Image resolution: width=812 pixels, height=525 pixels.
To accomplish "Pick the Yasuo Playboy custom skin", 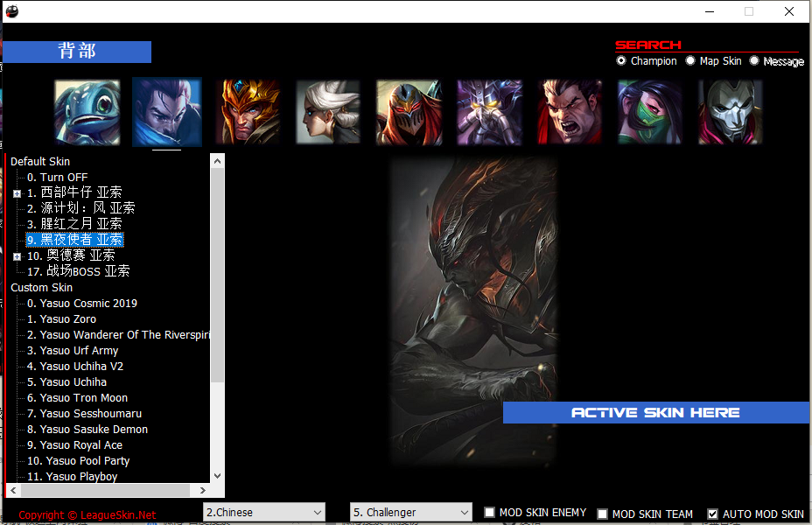I will 72,476.
